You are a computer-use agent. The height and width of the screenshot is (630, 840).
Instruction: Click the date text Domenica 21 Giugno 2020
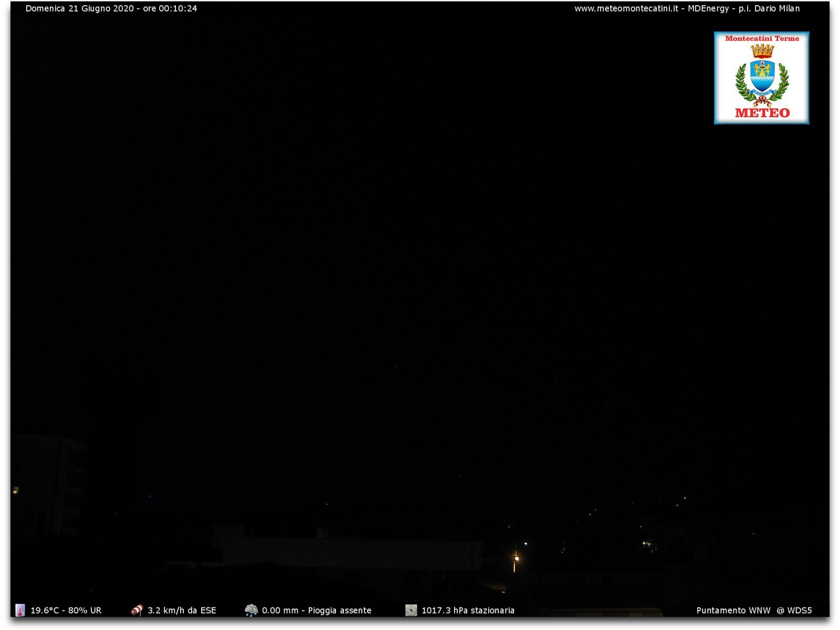tap(80, 8)
